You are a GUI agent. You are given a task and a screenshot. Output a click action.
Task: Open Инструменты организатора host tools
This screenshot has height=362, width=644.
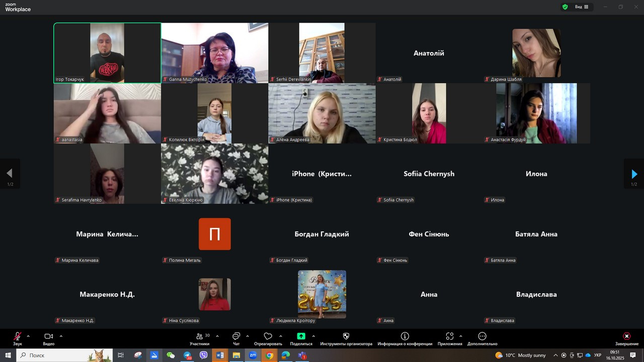coord(346,338)
